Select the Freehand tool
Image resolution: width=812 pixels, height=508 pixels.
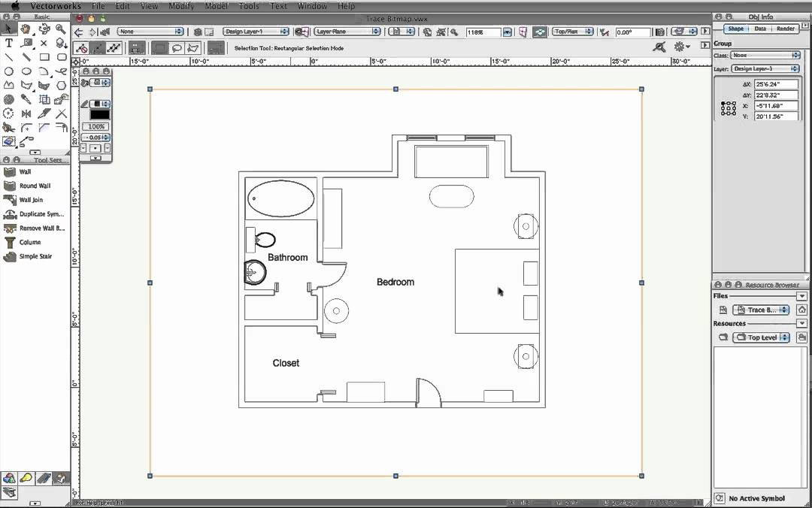click(x=61, y=71)
